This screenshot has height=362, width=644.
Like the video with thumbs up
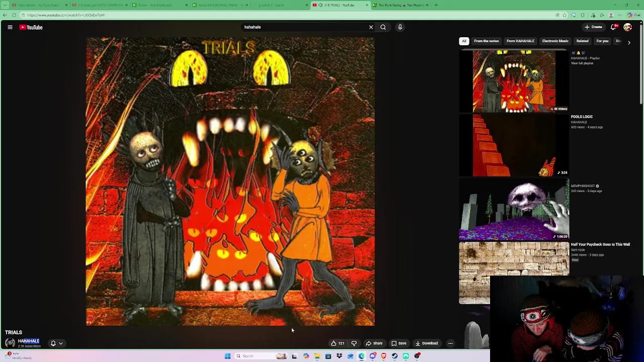337,343
